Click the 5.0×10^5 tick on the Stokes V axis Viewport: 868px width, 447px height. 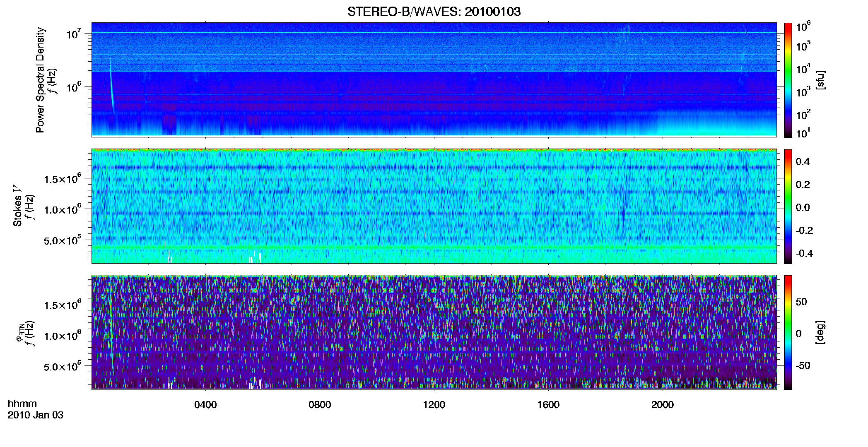tap(63, 240)
